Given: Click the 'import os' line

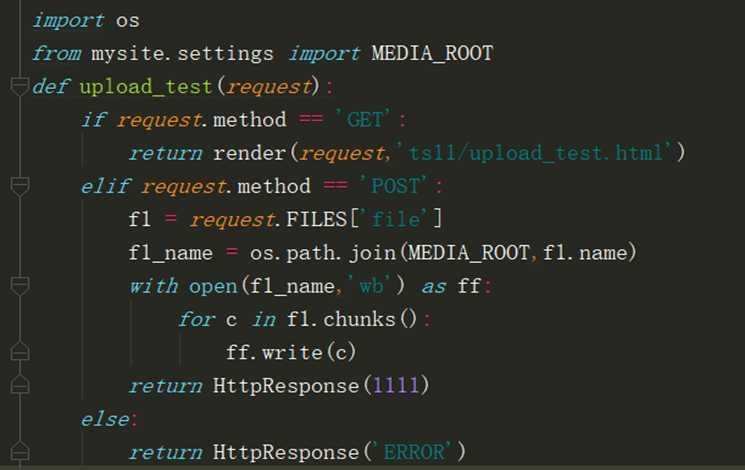Looking at the screenshot, I should tap(86, 20).
